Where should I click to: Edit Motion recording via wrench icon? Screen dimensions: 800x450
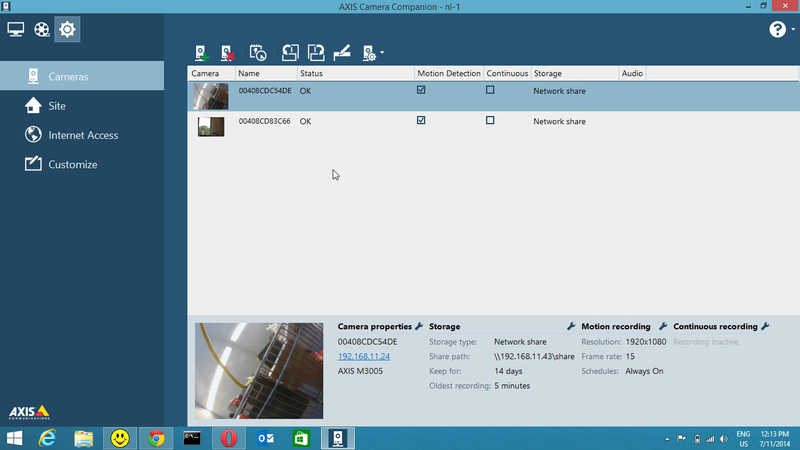663,326
